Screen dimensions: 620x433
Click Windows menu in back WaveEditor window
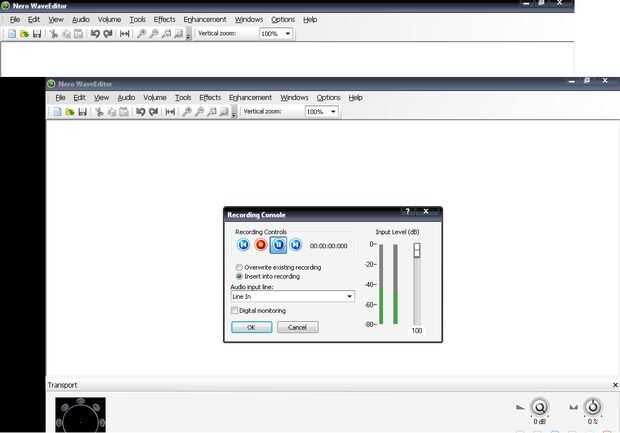(249, 19)
